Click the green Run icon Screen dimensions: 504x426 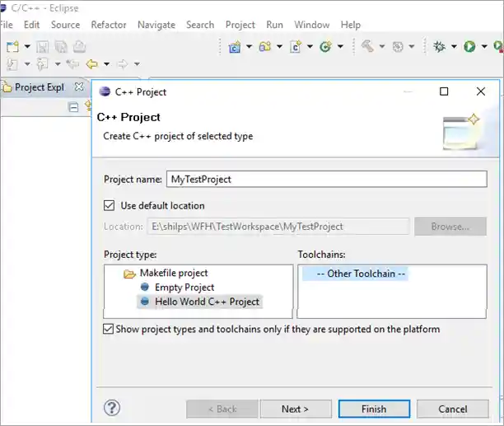[x=469, y=47]
